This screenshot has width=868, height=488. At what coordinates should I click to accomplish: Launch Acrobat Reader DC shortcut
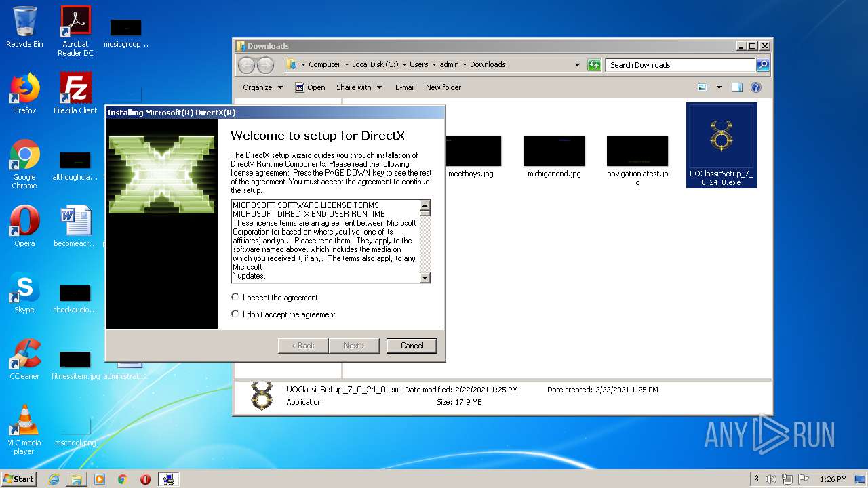click(75, 31)
